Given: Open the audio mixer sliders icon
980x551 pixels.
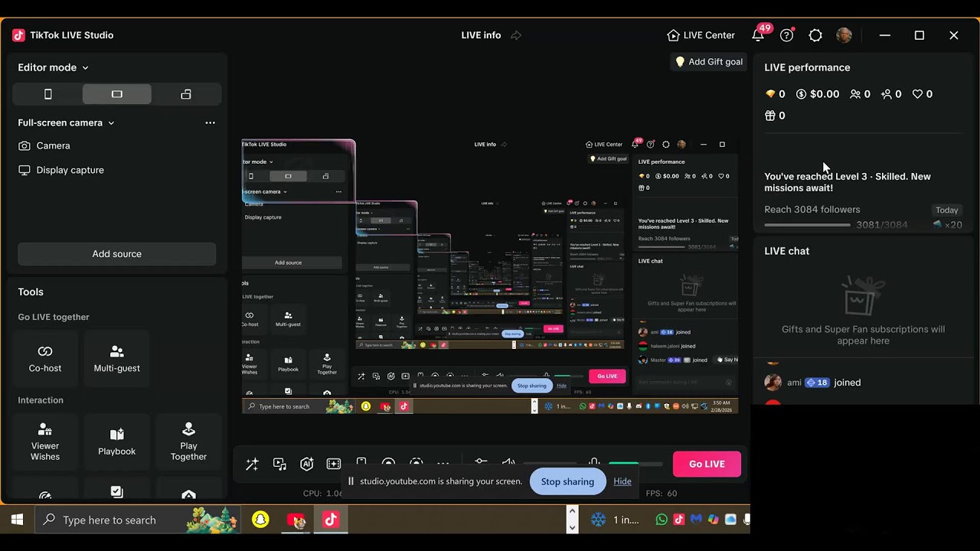Looking at the screenshot, I should pyautogui.click(x=481, y=463).
